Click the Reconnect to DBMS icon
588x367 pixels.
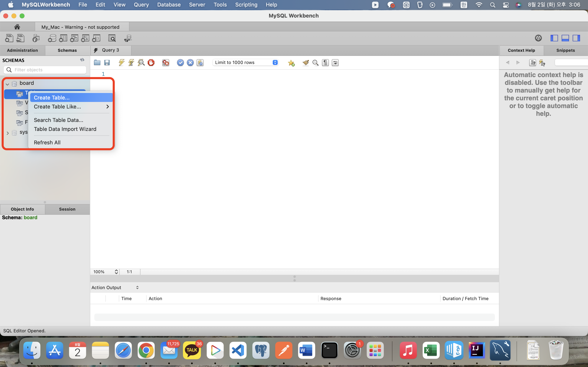128,38
